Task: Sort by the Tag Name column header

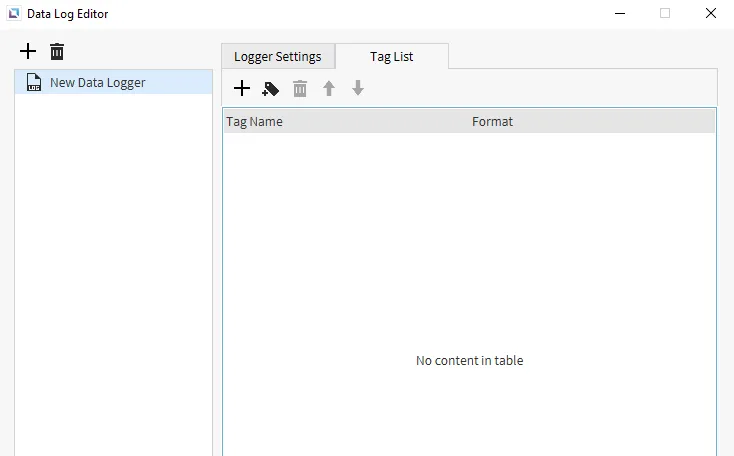Action: tap(255, 121)
